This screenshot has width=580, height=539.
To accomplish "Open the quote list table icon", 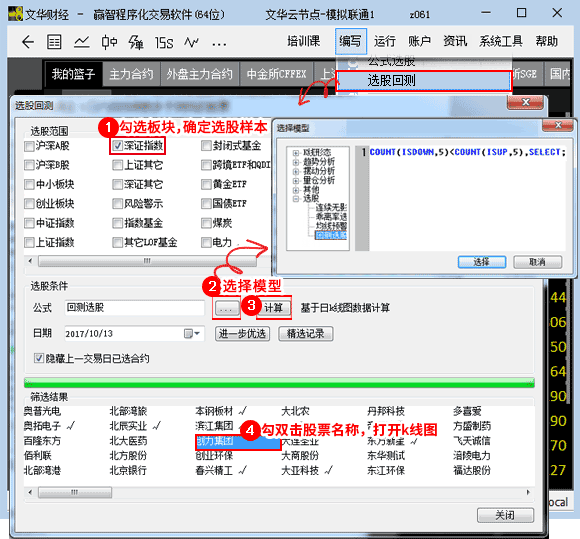I will [54, 42].
